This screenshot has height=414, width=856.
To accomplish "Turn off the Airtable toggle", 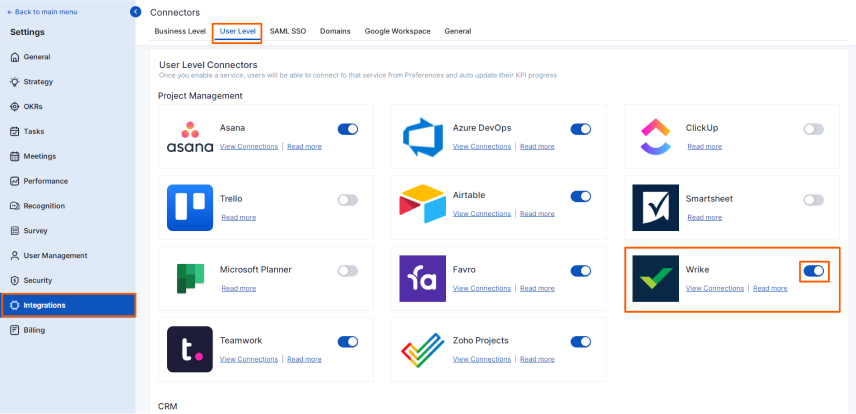I will 581,196.
